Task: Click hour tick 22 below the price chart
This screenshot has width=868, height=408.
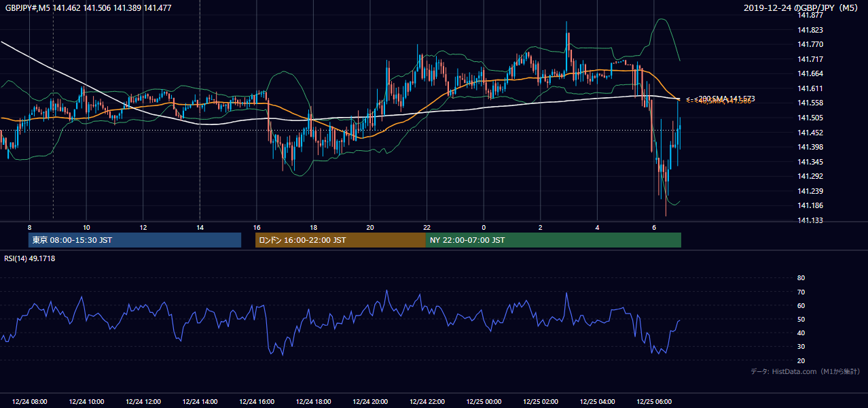Action: [x=427, y=227]
